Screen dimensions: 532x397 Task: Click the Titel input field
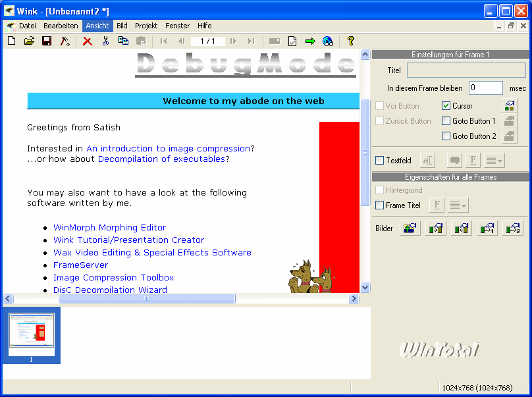466,70
